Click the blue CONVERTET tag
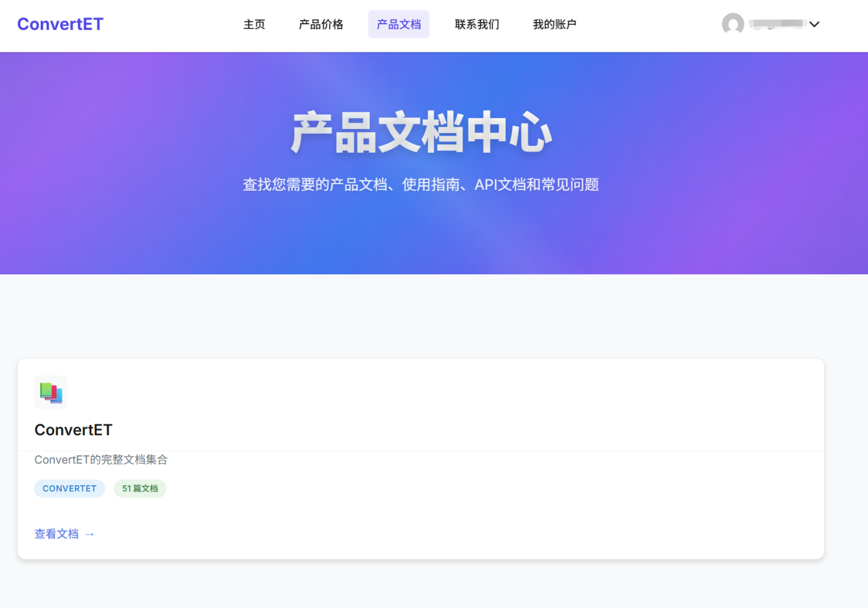Viewport: 868px width, 608px height. (69, 489)
